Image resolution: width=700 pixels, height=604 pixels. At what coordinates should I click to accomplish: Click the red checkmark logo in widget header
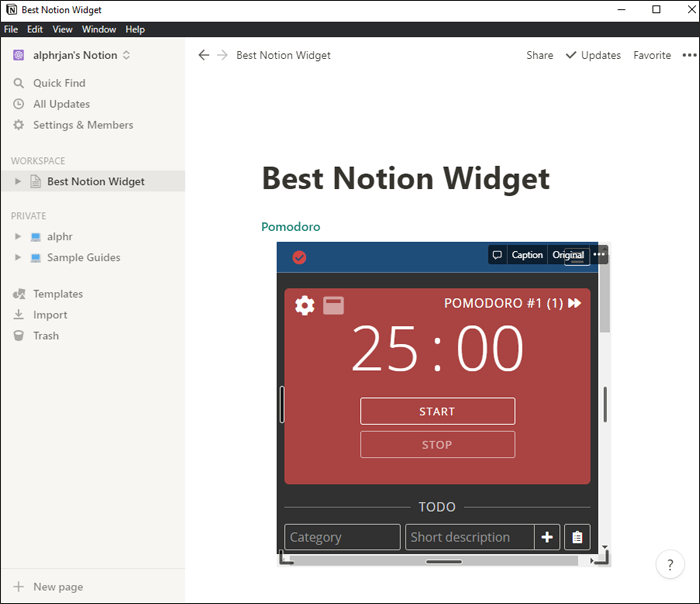(299, 258)
